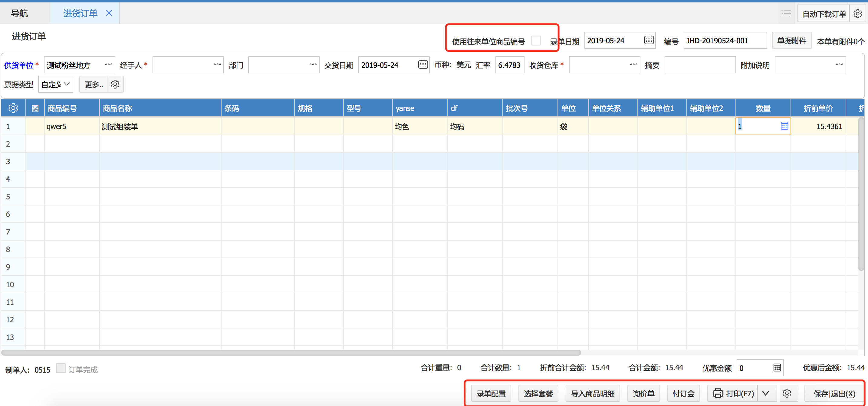
Task: Open calculator icon for 优惠金额
Action: pos(777,368)
